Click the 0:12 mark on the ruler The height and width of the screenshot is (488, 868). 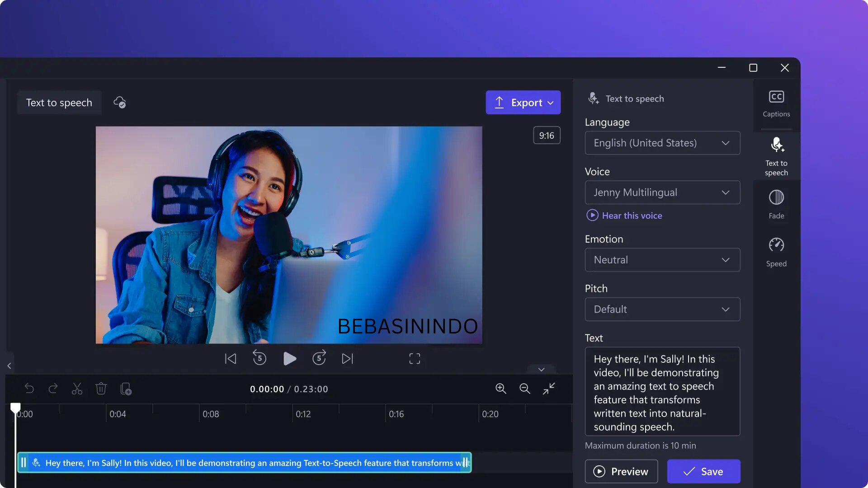tap(303, 414)
